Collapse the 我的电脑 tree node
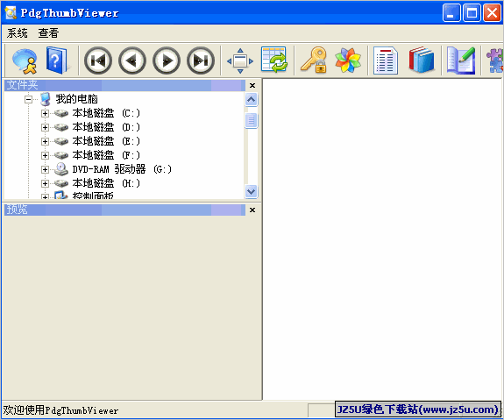The width and height of the screenshot is (504, 420). coord(28,99)
